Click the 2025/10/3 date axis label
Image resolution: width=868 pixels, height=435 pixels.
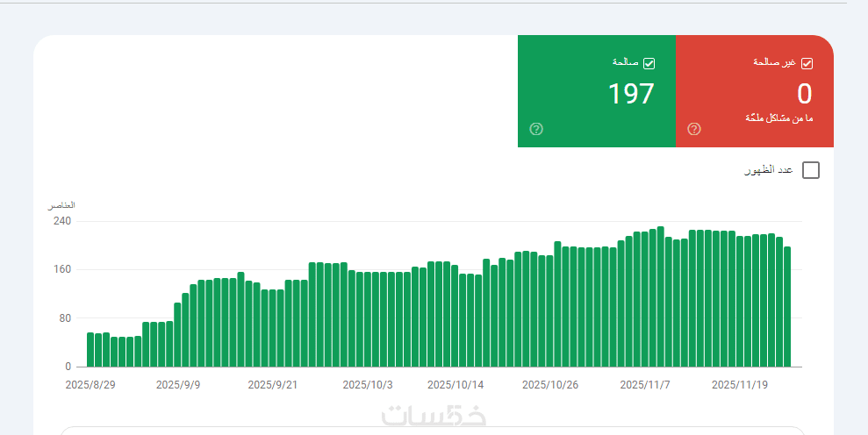click(368, 385)
